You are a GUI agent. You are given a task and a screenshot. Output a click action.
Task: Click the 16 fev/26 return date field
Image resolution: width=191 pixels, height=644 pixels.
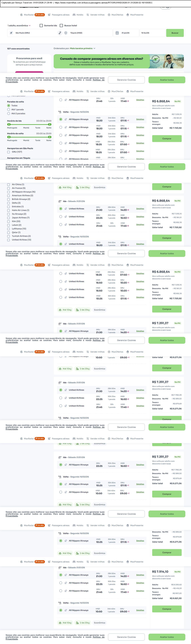(x=152, y=33)
